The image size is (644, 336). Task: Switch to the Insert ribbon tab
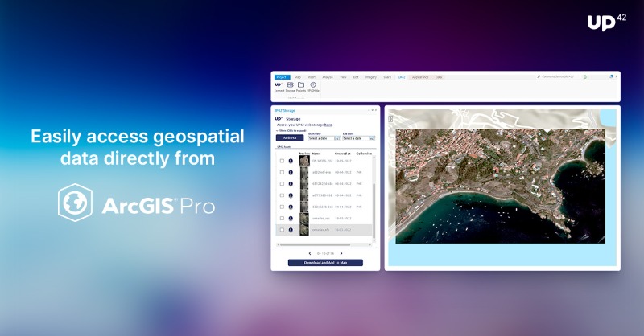pos(312,77)
